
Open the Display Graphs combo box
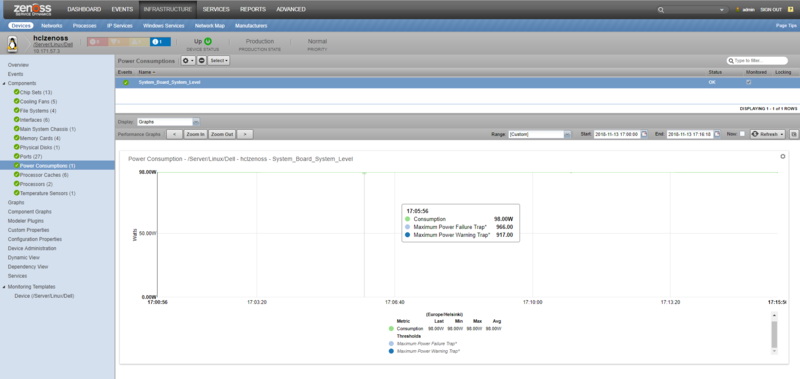pyautogui.click(x=168, y=122)
